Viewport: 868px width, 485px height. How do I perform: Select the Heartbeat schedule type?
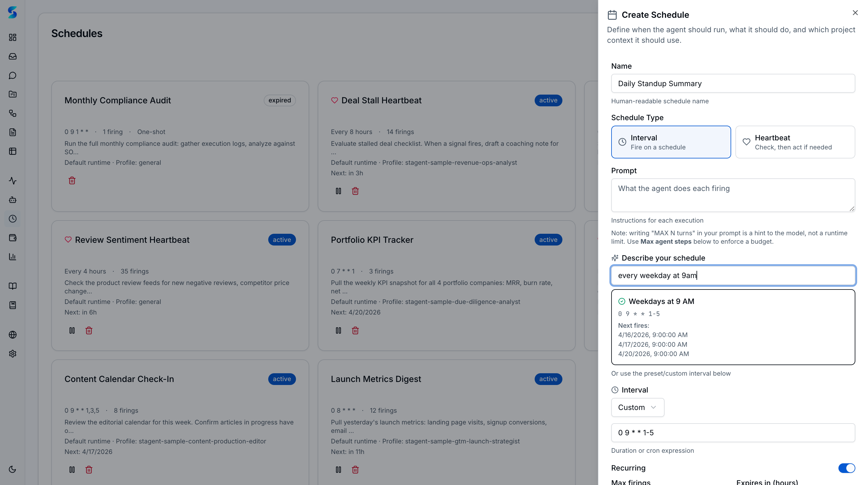point(795,142)
